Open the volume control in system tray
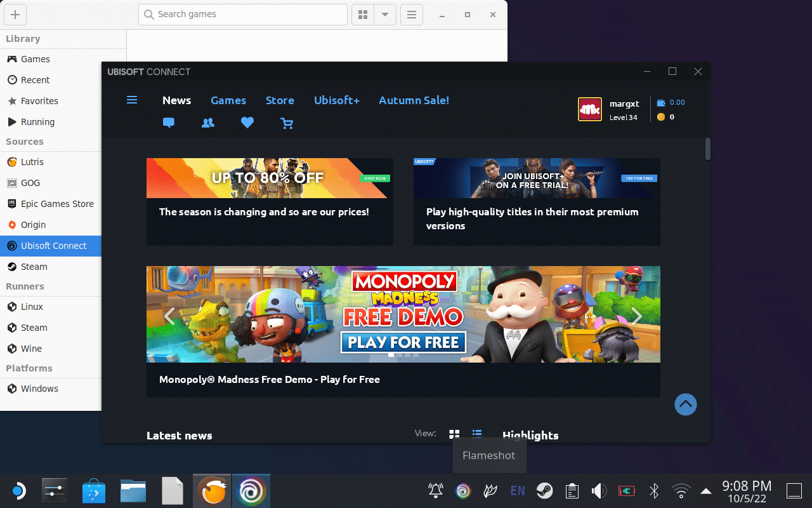Image resolution: width=812 pixels, height=508 pixels. 599,491
